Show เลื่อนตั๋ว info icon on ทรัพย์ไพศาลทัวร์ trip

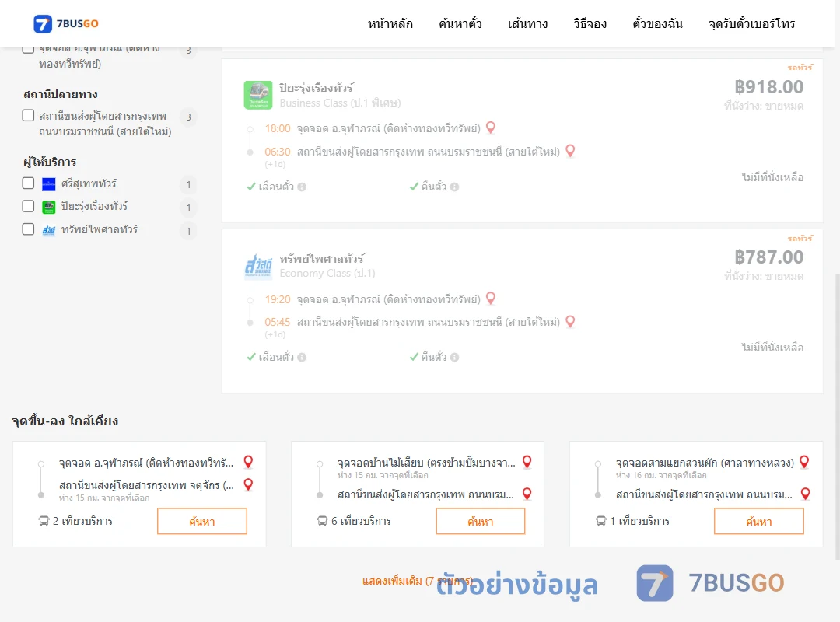(x=302, y=358)
